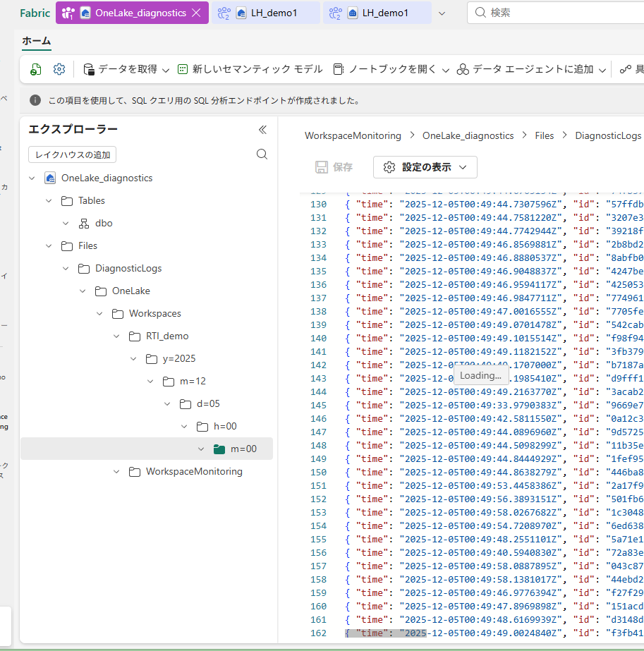Collapse the RTI_demo folder chevron
Screen dimensions: 644x651
116,336
